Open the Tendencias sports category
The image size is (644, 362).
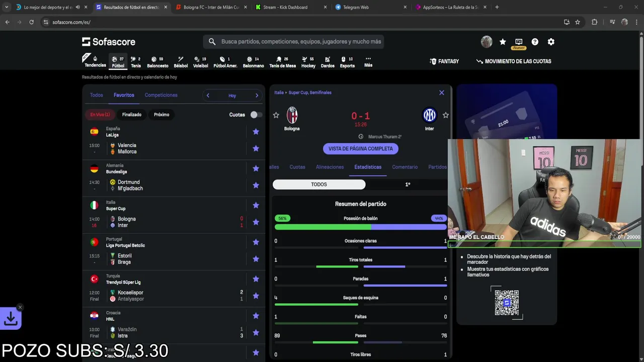tap(95, 61)
